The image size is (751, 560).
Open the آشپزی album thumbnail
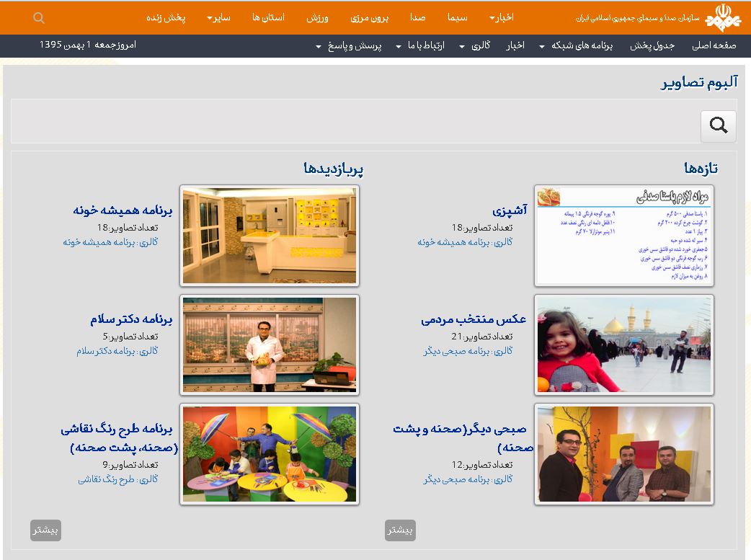coord(624,236)
